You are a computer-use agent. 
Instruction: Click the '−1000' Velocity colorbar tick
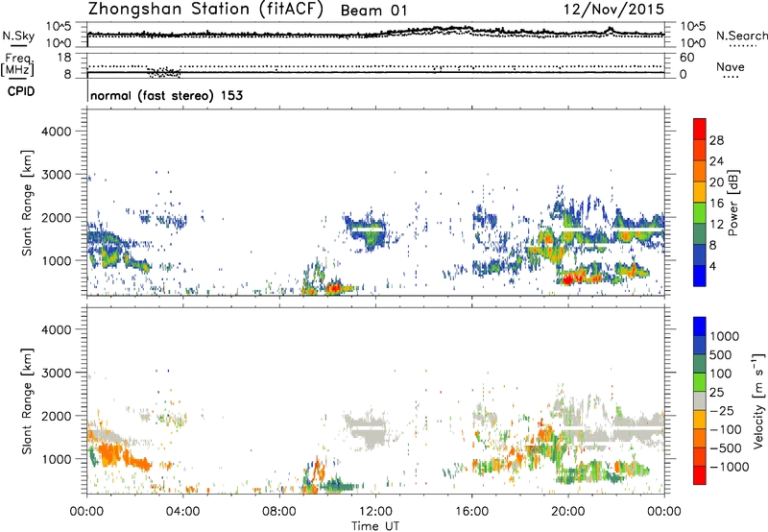pyautogui.click(x=730, y=467)
